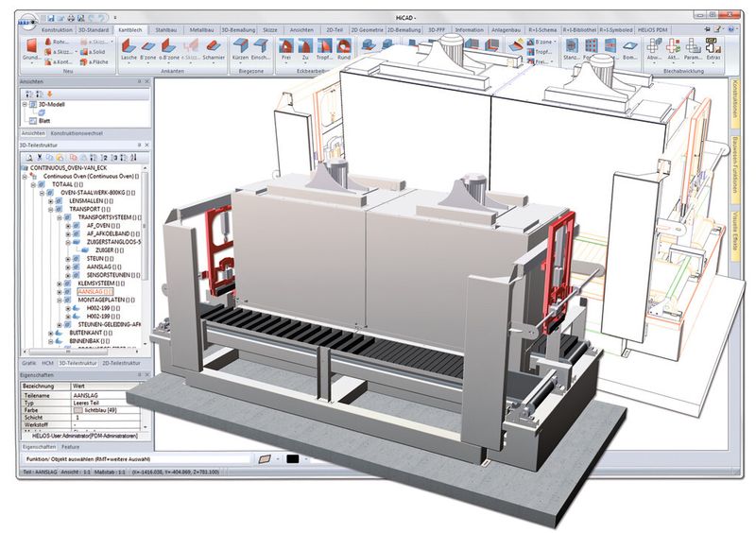
Task: Click the save icon in quick access toolbar
Action: pyautogui.click(x=51, y=18)
